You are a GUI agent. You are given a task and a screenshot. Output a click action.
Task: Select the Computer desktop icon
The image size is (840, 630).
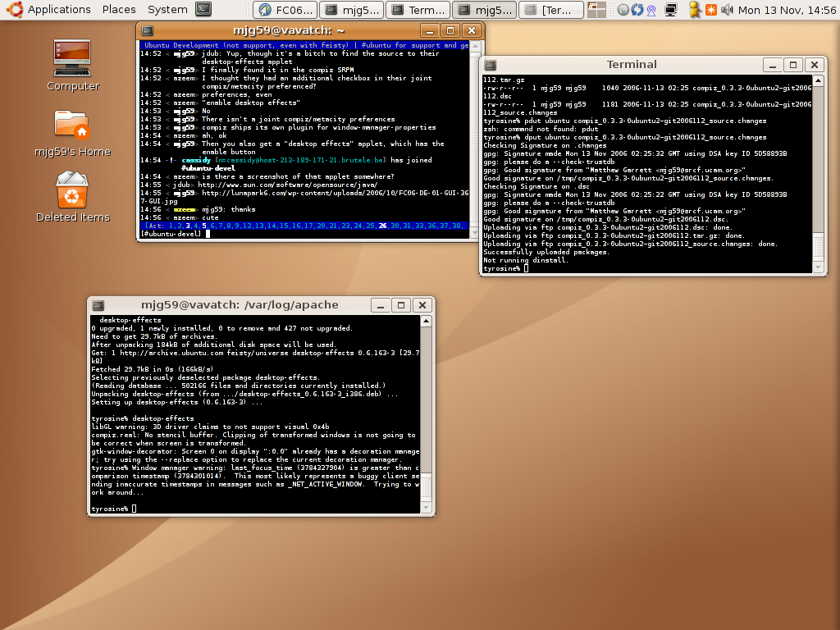pos(72,57)
